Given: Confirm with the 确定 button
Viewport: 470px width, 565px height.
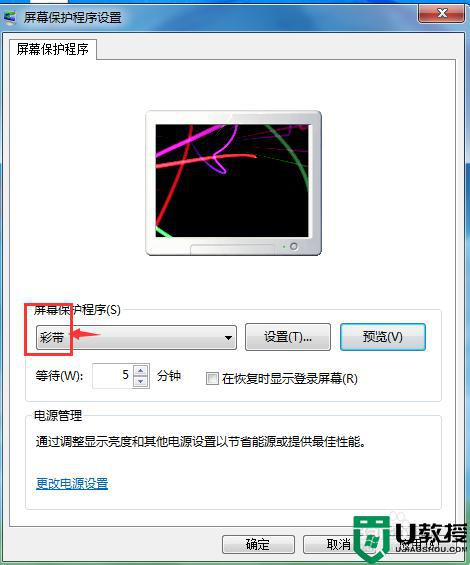Looking at the screenshot, I should click(x=258, y=544).
